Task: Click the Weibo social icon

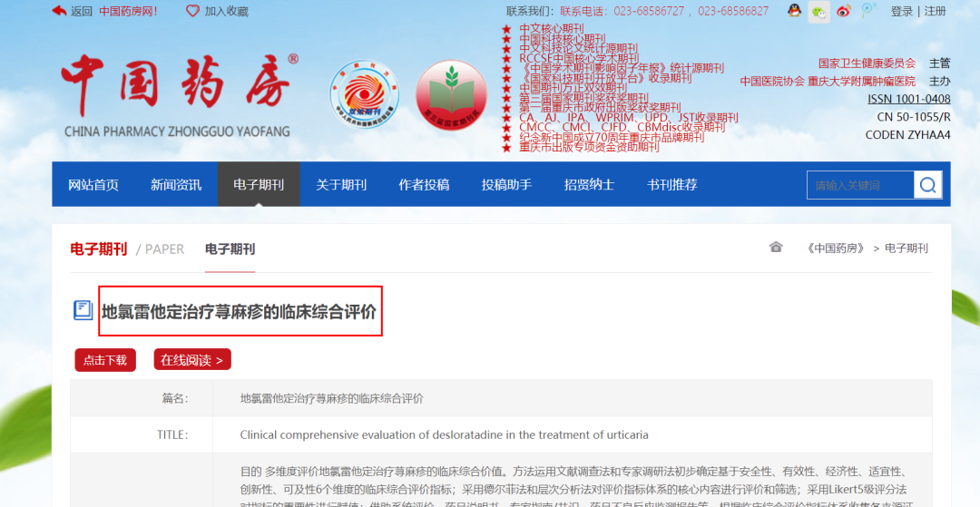Action: tap(844, 11)
